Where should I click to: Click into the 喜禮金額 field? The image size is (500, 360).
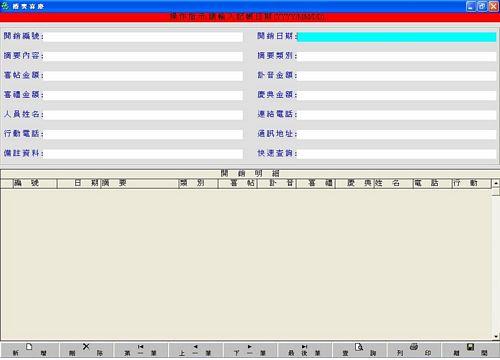(143, 95)
